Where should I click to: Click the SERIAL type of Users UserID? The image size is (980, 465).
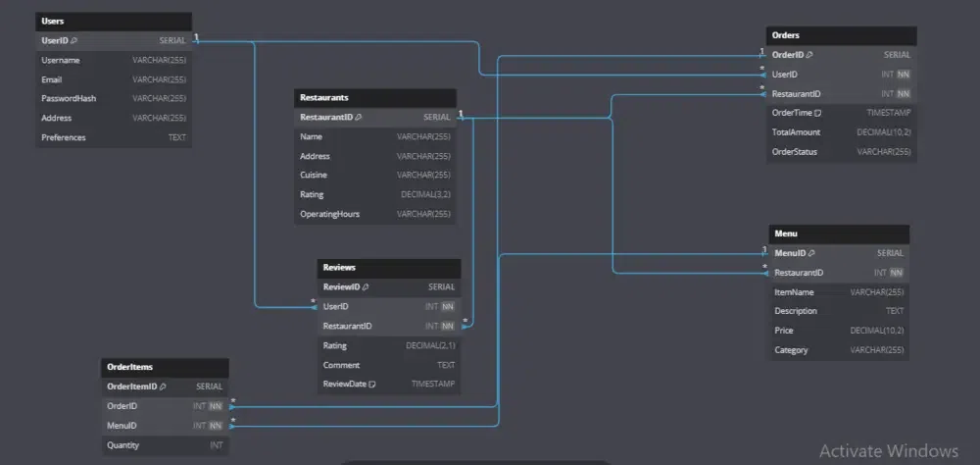[172, 40]
